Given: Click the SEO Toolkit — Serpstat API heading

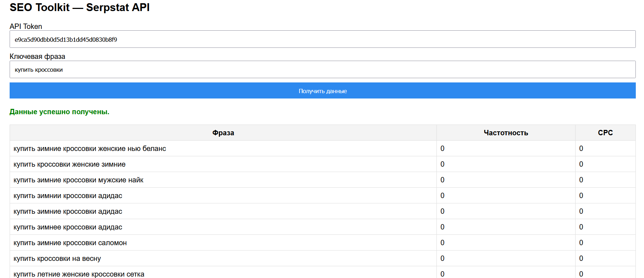Looking at the screenshot, I should coord(80,7).
